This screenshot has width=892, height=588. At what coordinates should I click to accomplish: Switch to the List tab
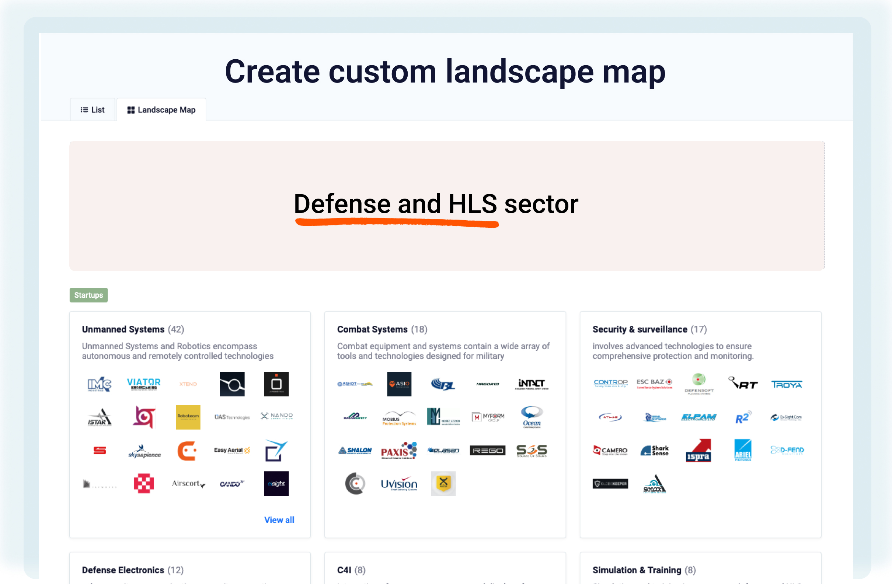(92, 110)
